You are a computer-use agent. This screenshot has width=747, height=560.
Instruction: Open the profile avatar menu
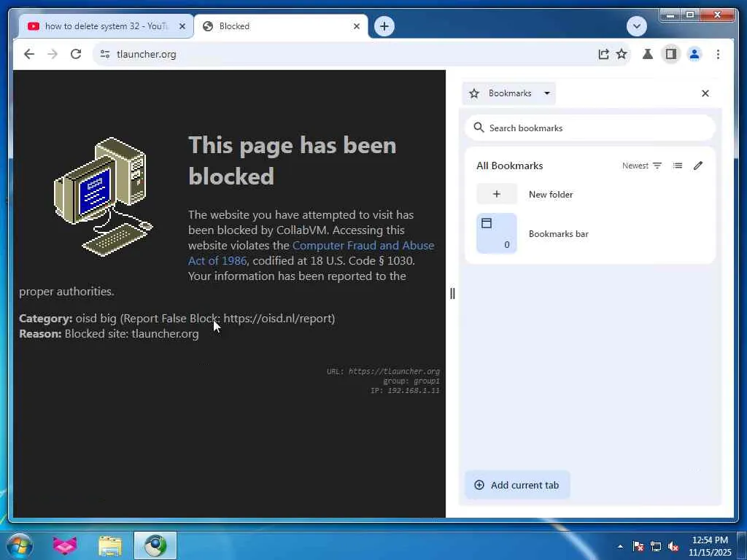[694, 54]
